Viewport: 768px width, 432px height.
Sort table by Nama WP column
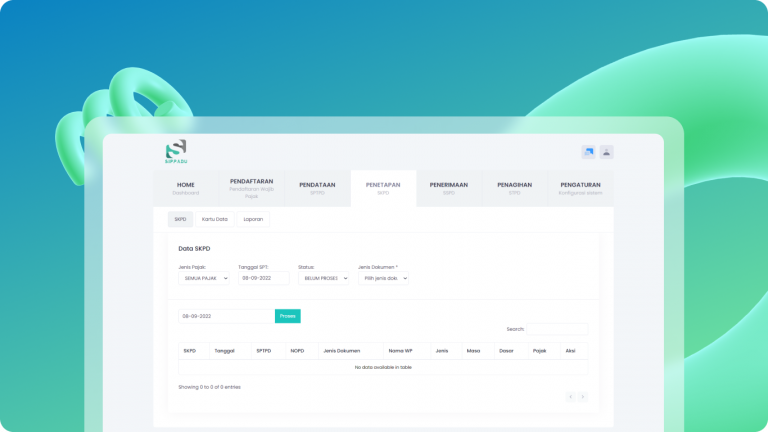point(402,351)
